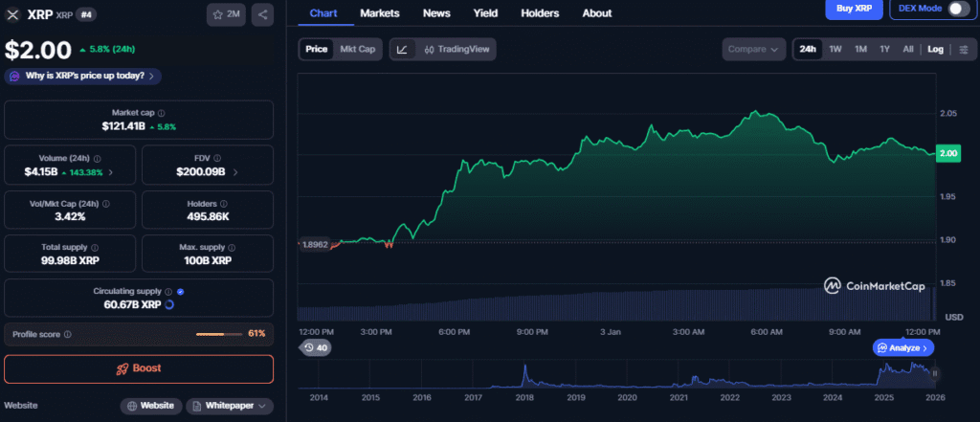Screen dimensions: 980x422
Task: Click the Profile score progress bar
Action: [x=218, y=334]
